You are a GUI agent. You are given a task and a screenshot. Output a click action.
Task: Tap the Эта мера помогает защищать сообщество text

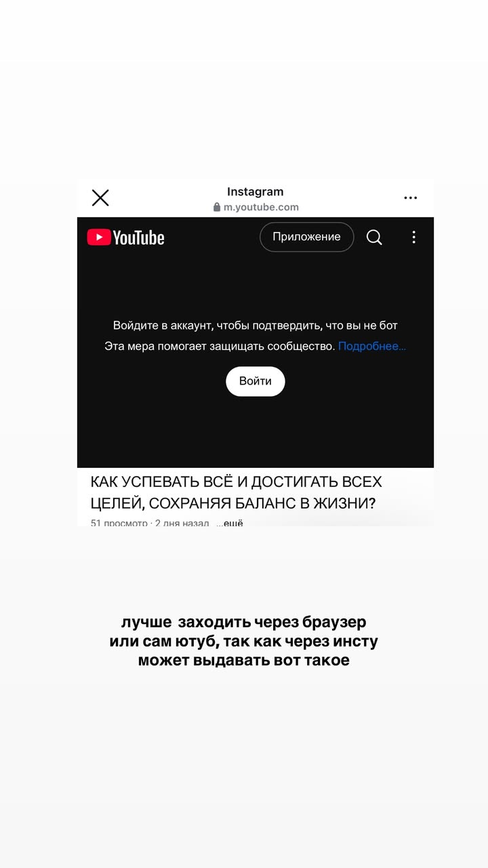[x=220, y=347]
